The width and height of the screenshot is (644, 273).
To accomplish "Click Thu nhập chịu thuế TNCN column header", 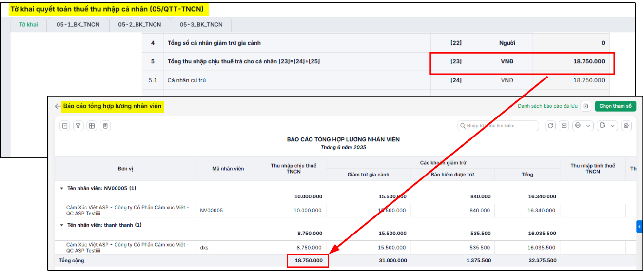I will pos(293,169).
